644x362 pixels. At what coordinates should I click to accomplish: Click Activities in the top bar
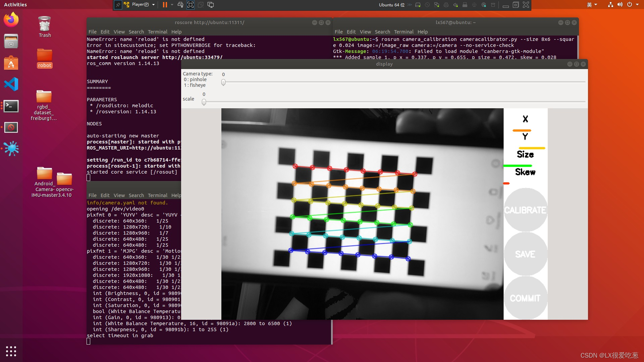(x=15, y=5)
